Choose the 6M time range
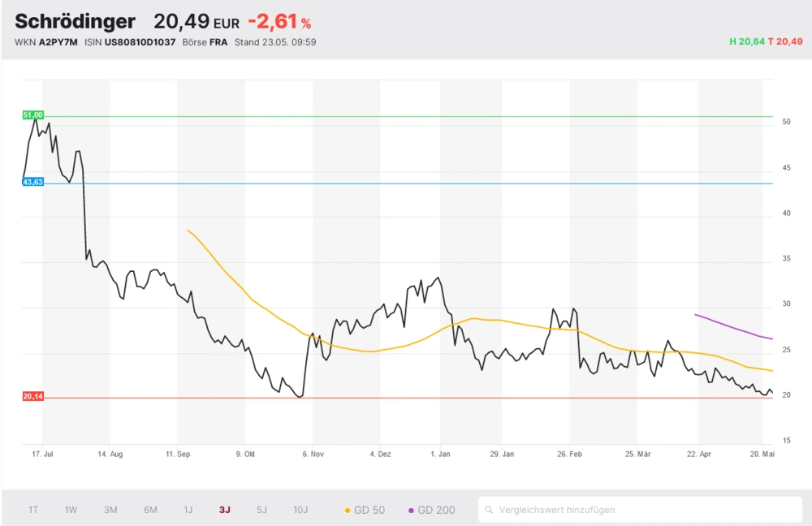812x526 pixels. (x=150, y=510)
